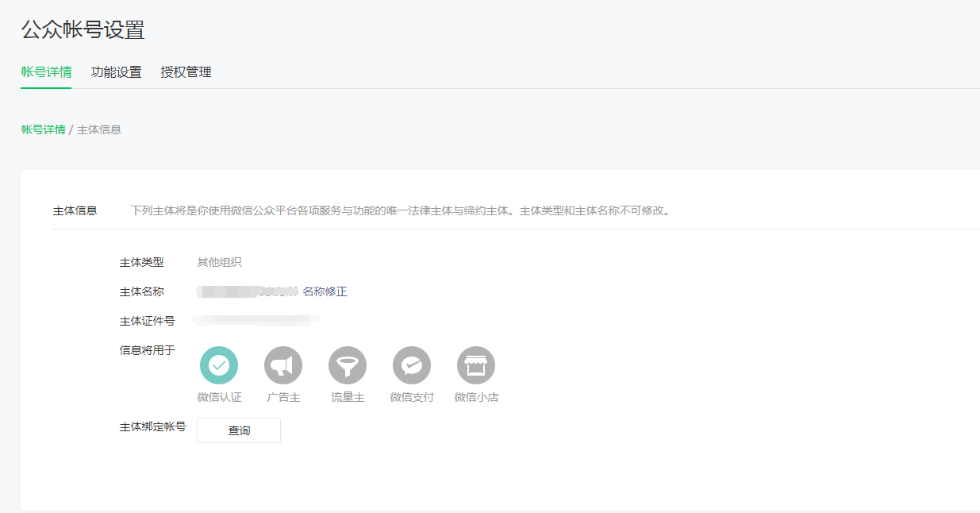Click the 主体证件号 label

148,321
